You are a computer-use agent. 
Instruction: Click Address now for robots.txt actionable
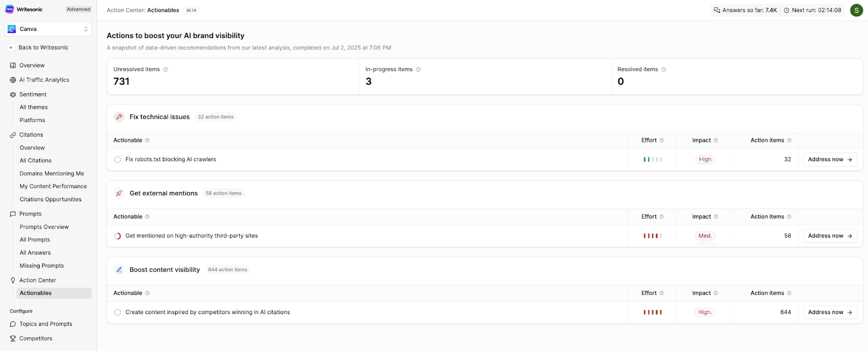pos(829,159)
